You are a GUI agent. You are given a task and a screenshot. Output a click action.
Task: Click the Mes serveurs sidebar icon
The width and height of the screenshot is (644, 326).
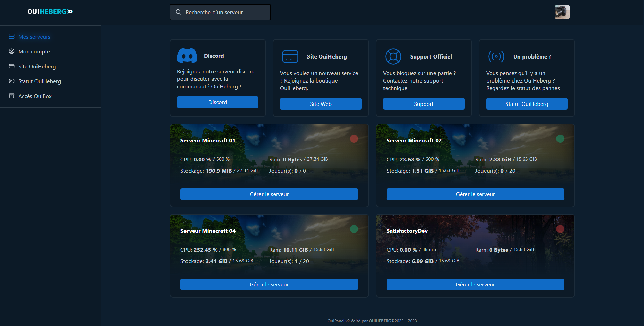tap(11, 37)
